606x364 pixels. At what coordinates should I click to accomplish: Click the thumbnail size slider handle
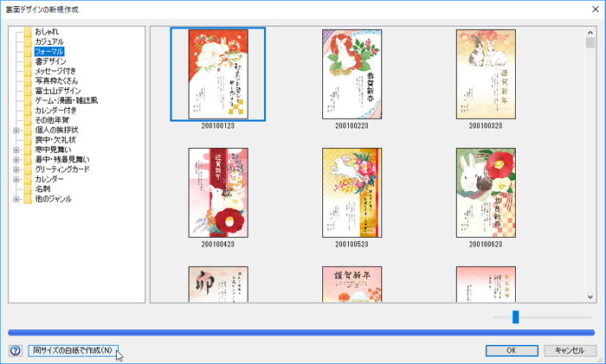click(x=515, y=317)
